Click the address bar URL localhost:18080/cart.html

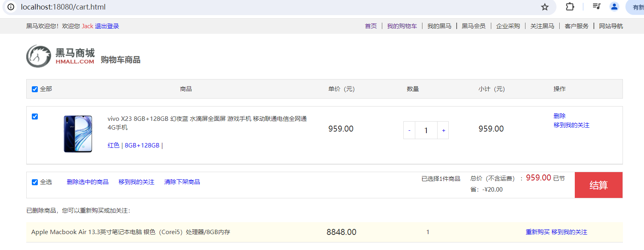(63, 7)
